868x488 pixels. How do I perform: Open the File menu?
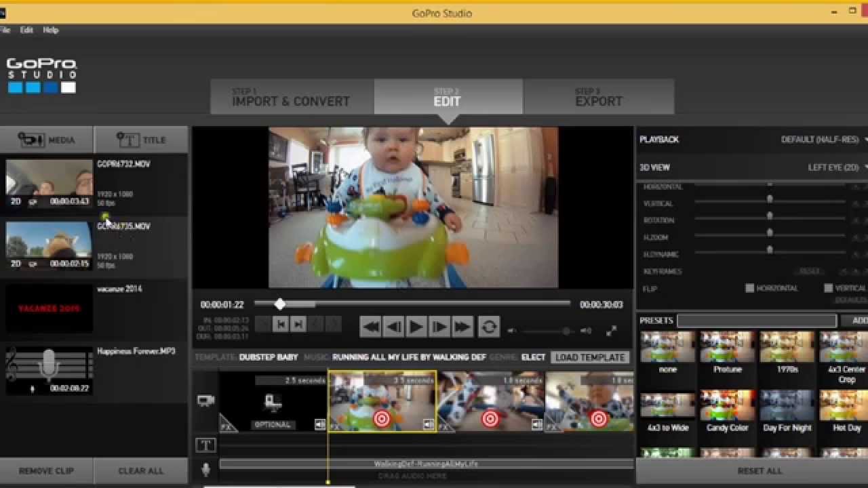tap(5, 30)
